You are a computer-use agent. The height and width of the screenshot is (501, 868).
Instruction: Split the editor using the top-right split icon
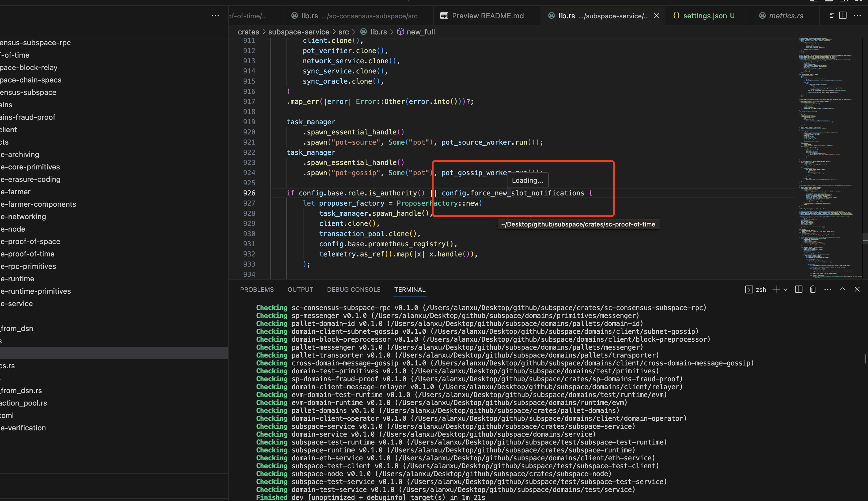click(843, 16)
